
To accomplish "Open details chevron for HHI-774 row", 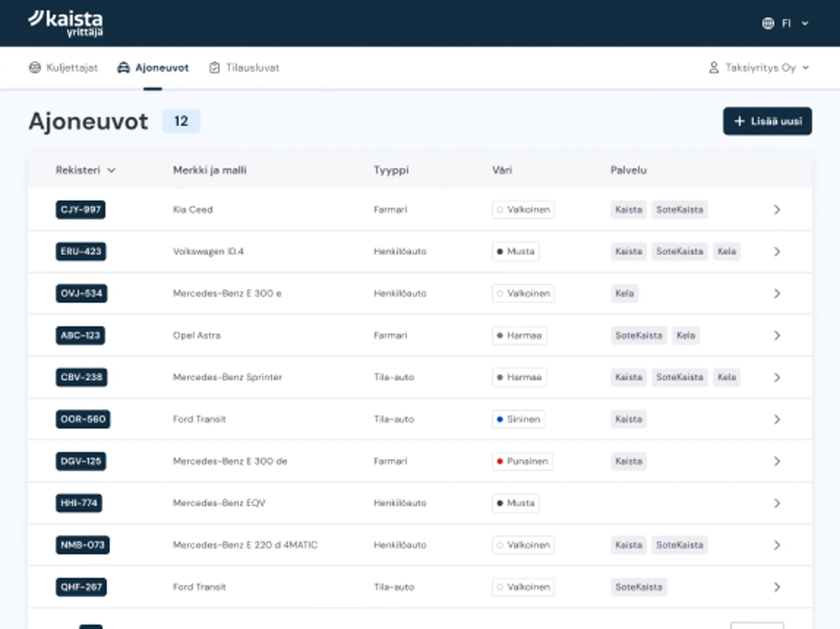I will click(x=777, y=503).
